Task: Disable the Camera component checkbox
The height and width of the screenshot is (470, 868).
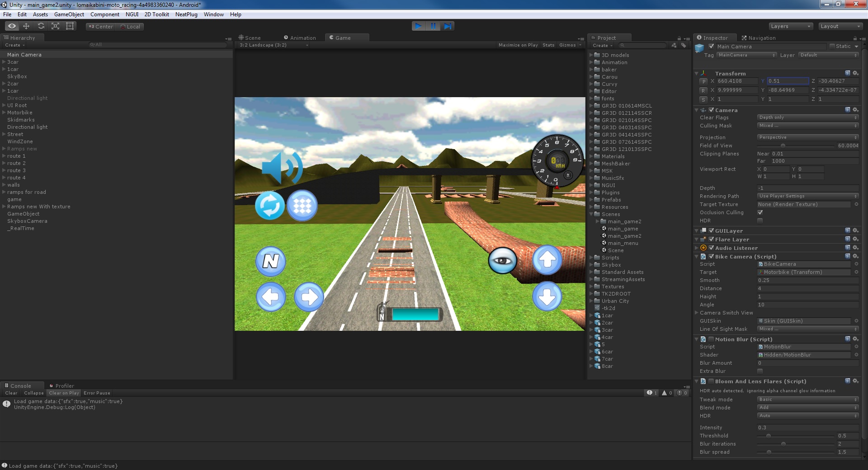Action: [711, 110]
